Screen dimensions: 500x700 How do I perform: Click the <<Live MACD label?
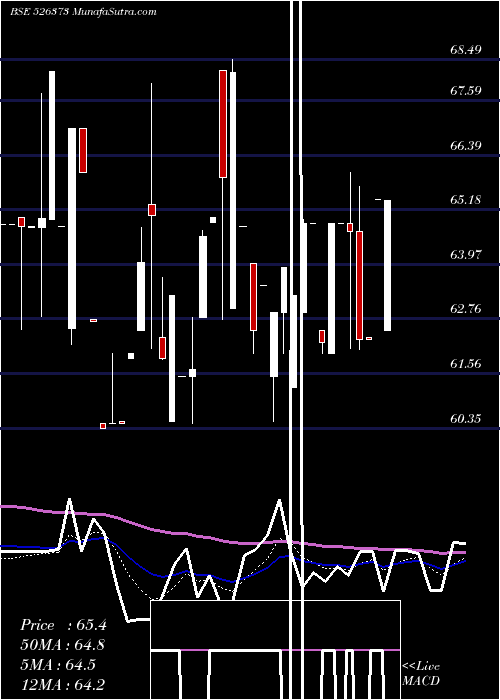click(x=421, y=674)
